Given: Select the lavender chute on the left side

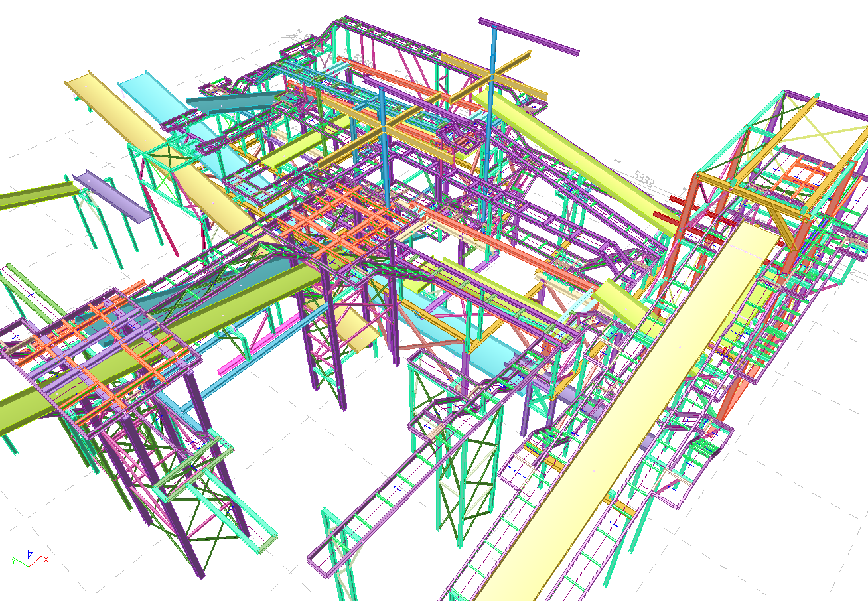Looking at the screenshot, I should tap(113, 197).
